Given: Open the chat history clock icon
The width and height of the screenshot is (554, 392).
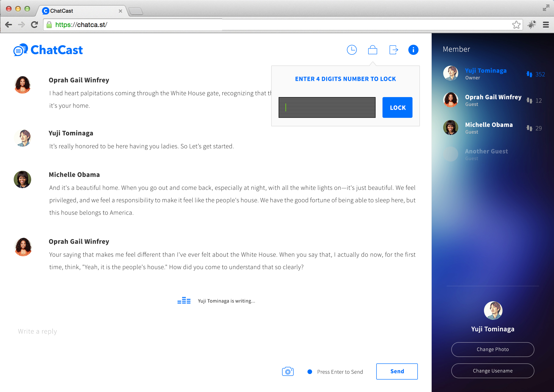Looking at the screenshot, I should (x=352, y=50).
